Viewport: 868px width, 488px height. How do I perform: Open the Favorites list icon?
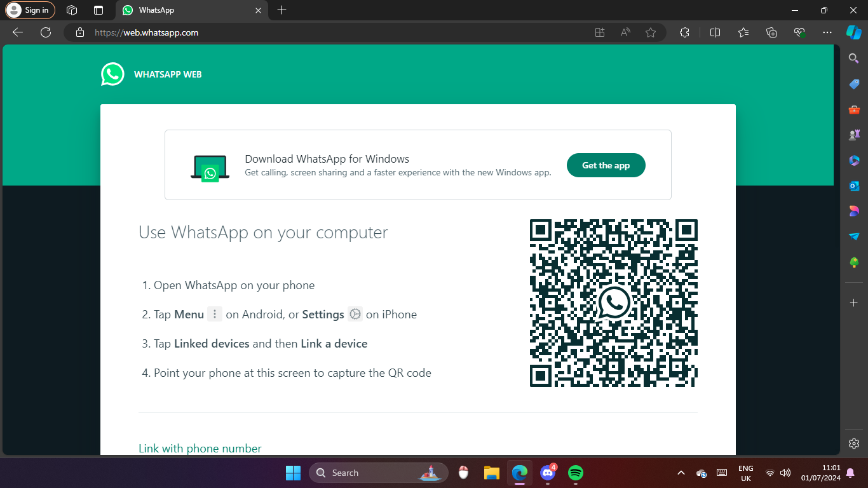[743, 32]
